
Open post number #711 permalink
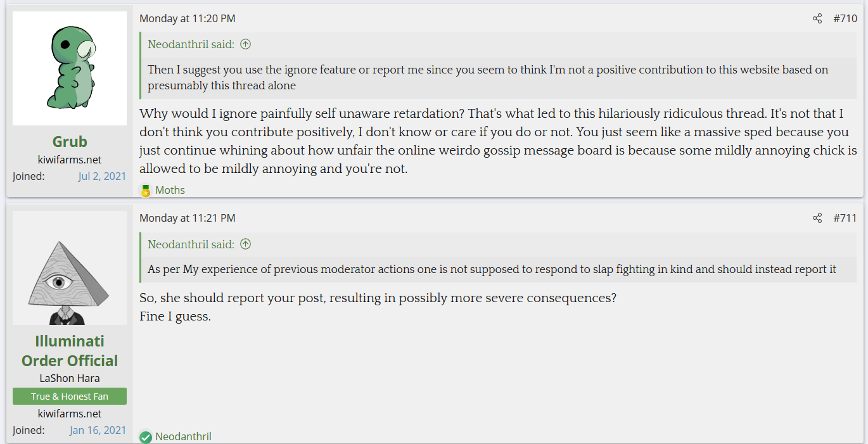(845, 218)
